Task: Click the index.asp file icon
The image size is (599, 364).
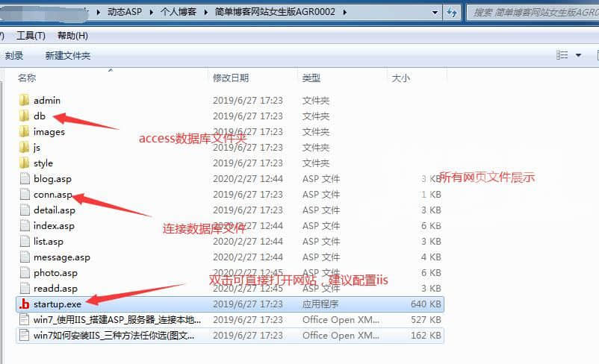Action: point(23,226)
